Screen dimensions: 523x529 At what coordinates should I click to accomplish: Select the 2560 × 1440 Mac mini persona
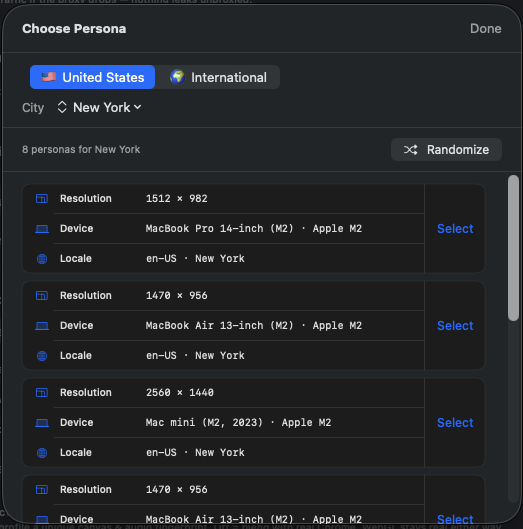455,422
